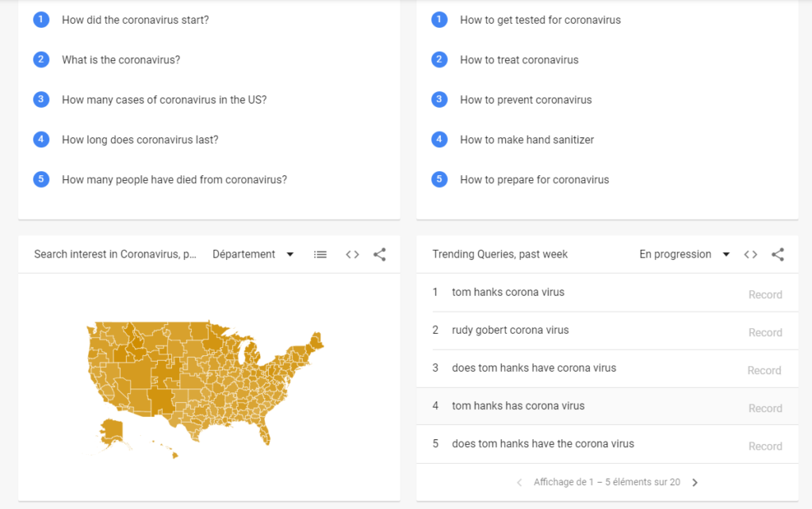Open 'rudy gobert corona virus' trending query

510,330
